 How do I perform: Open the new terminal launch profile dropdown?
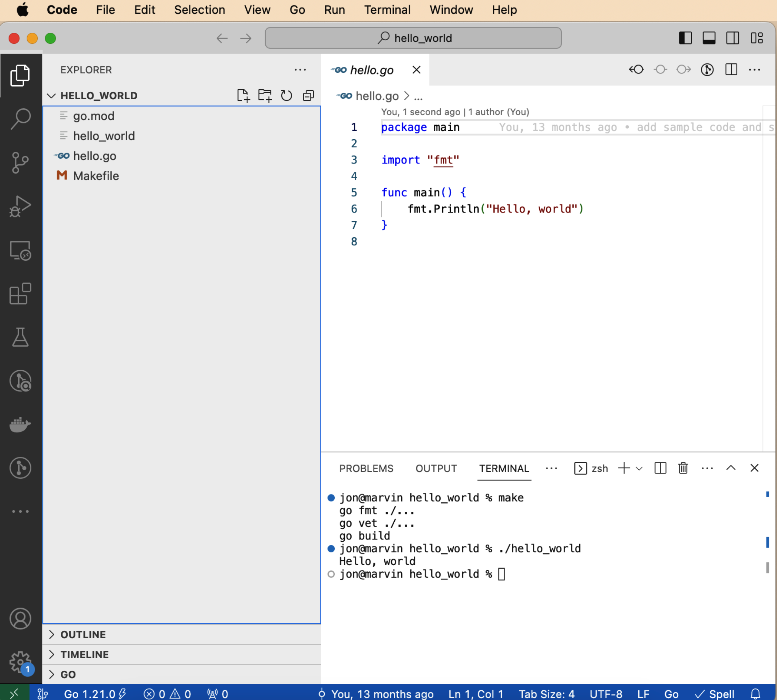coord(639,469)
